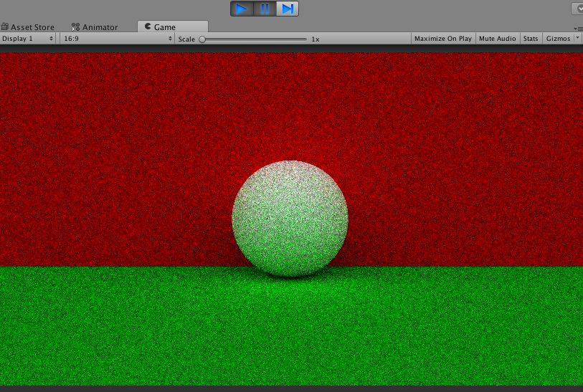Click the Scale label

tap(186, 39)
